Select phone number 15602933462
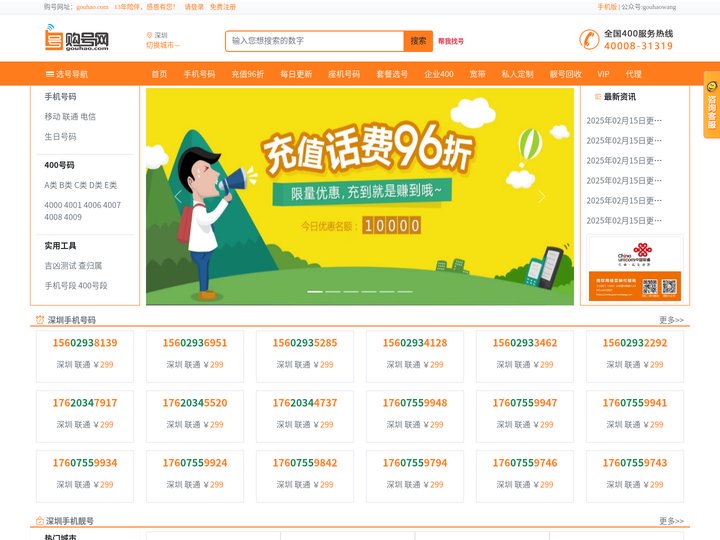 (525, 343)
